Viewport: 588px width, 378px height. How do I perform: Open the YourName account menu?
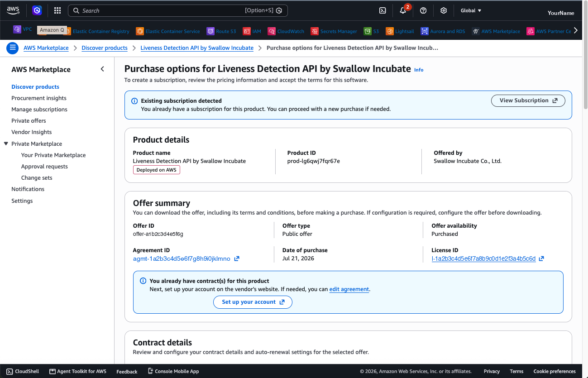click(561, 13)
